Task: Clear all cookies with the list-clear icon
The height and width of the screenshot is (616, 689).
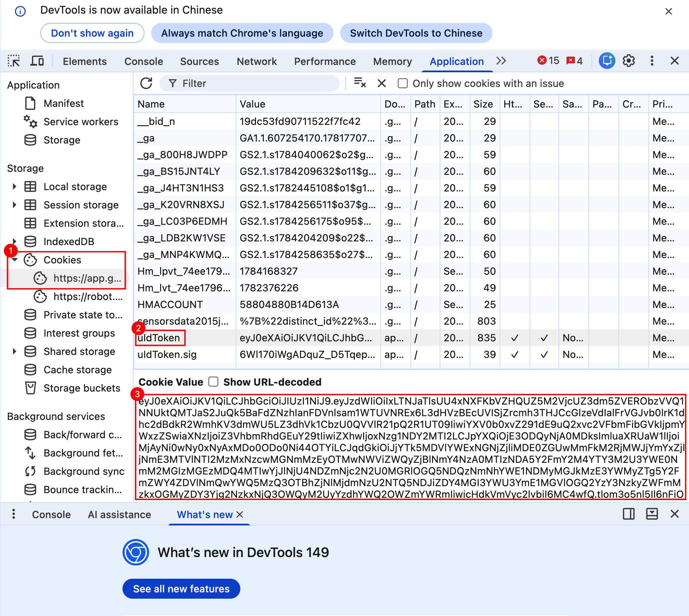Action: [x=360, y=83]
